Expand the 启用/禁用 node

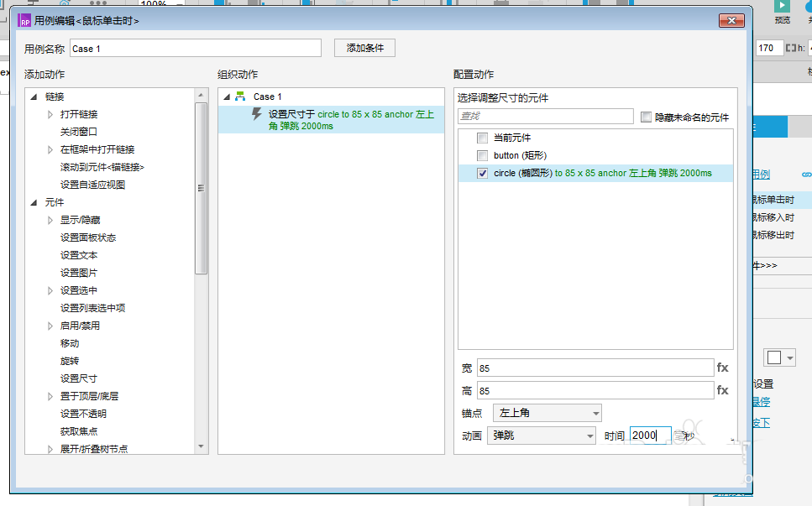(50, 326)
